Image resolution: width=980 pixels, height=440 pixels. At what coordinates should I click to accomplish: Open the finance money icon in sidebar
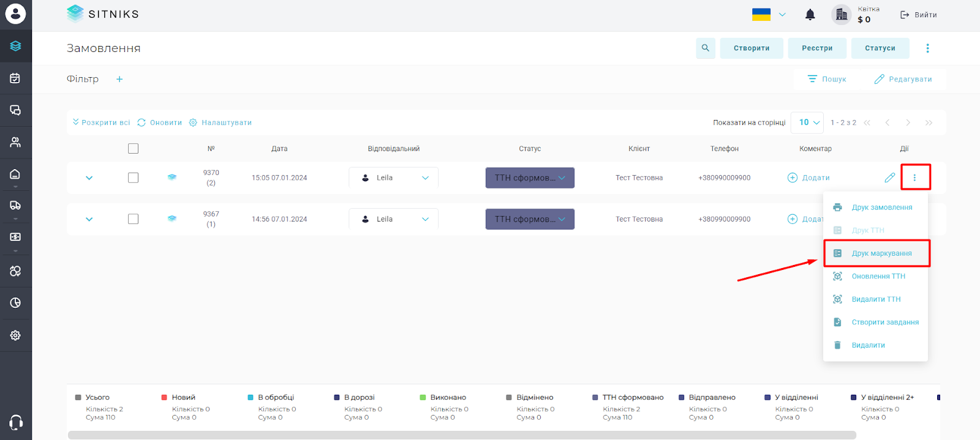coord(15,237)
